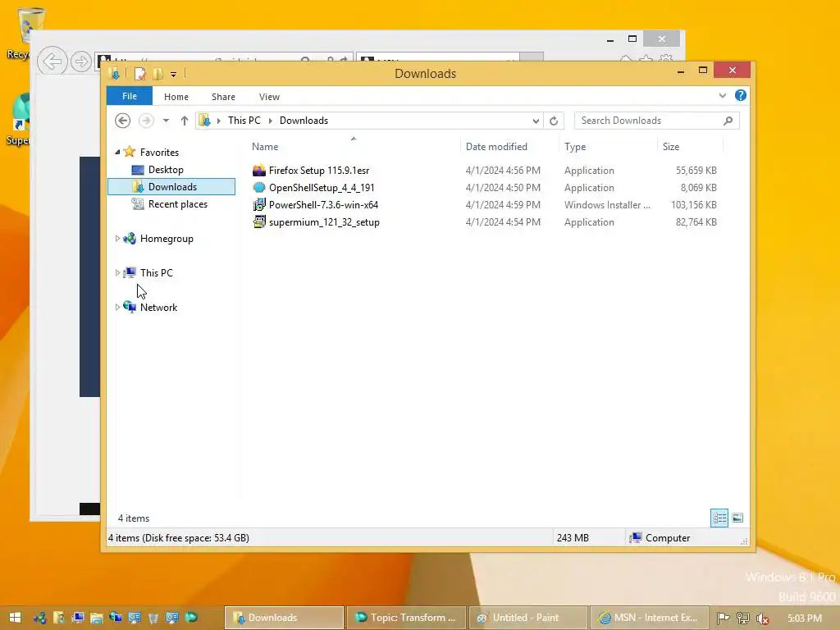
Task: Click the Downloads breadcrumb in address bar
Action: coord(304,121)
